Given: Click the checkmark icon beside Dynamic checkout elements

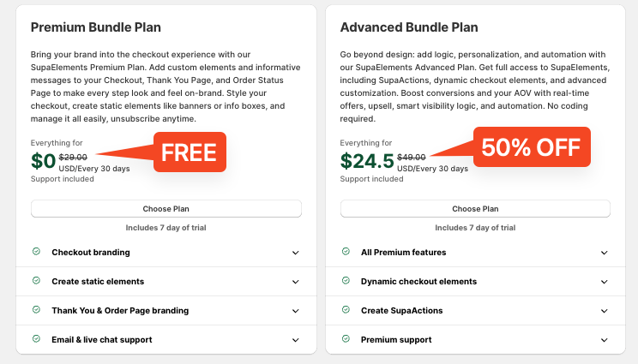Looking at the screenshot, I should pyautogui.click(x=346, y=281).
